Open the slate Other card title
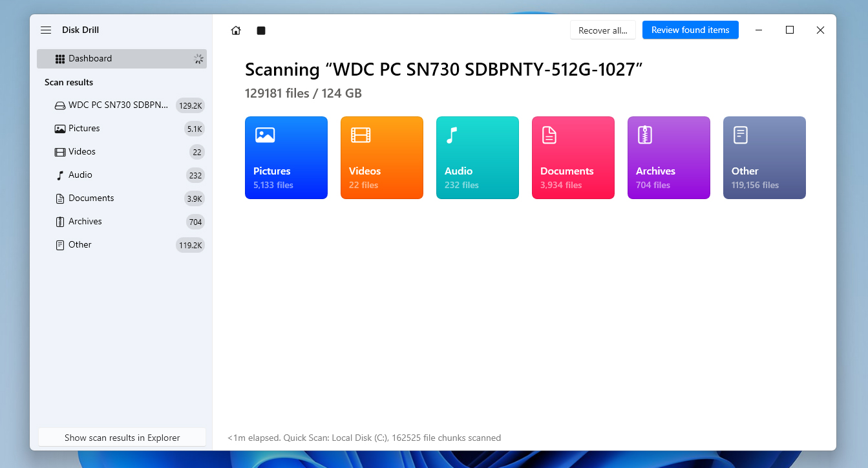Screen dimensions: 868x468 click(745, 171)
